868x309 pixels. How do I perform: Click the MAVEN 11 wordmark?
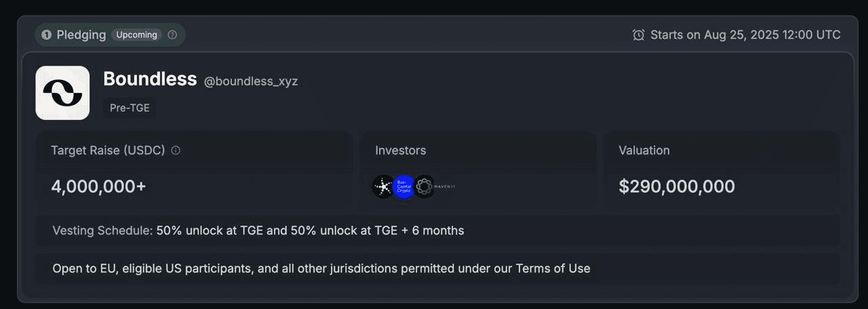[x=445, y=186]
